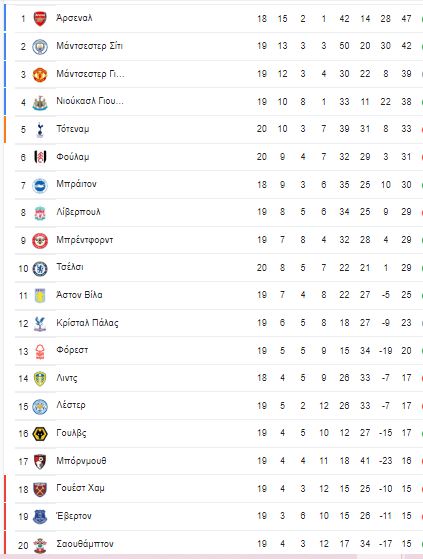Click the Tottenham cockerel crest

(x=40, y=130)
